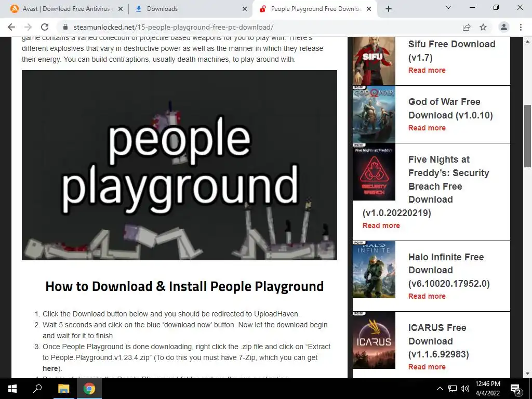Image resolution: width=532 pixels, height=399 pixels.
Task: Open the tab search chevron
Action: pyautogui.click(x=448, y=7)
